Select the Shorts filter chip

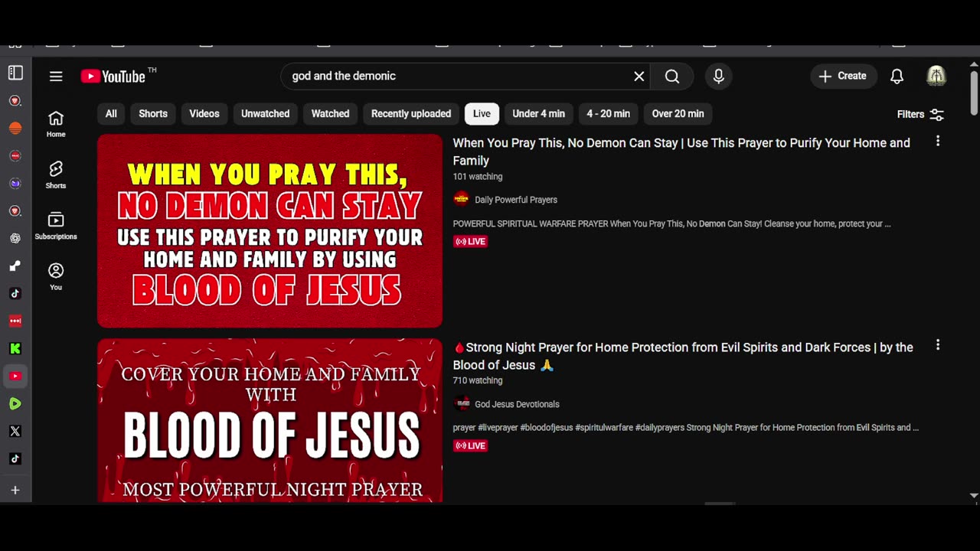(153, 113)
